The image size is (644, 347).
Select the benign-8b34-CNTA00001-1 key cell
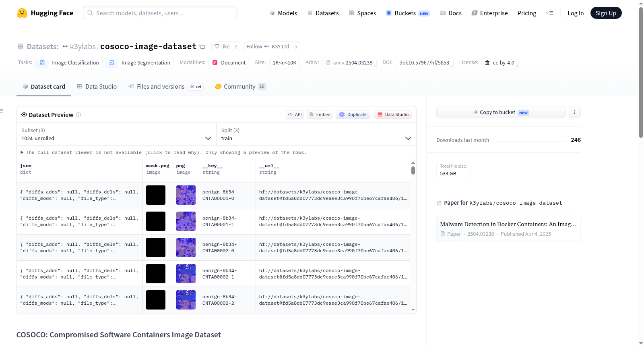coord(227,221)
